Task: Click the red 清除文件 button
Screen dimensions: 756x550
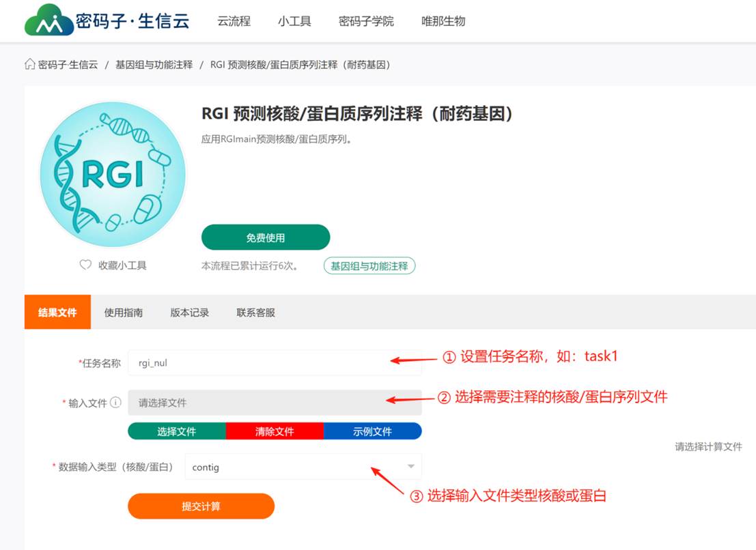Action: 275,431
